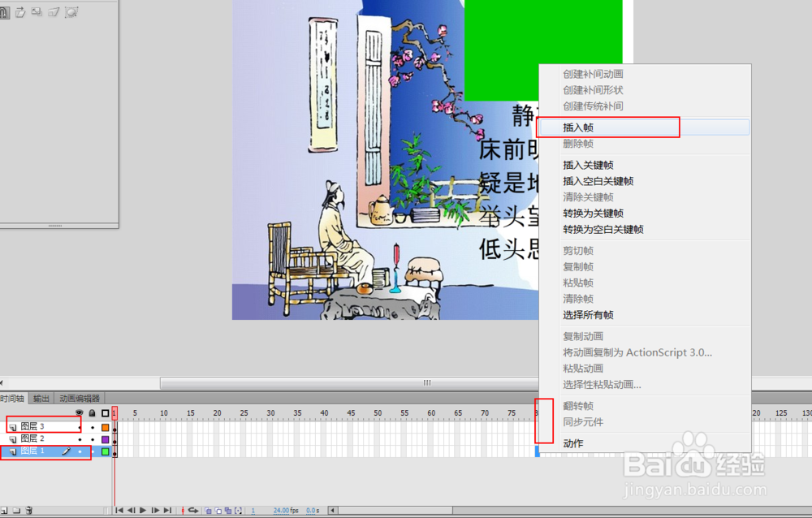Click the 0.0 s elapsed time value
The width and height of the screenshot is (812, 518).
tap(313, 511)
